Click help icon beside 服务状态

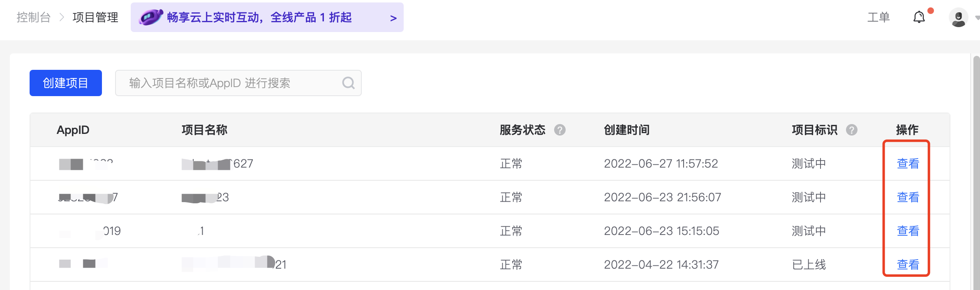[x=559, y=130]
